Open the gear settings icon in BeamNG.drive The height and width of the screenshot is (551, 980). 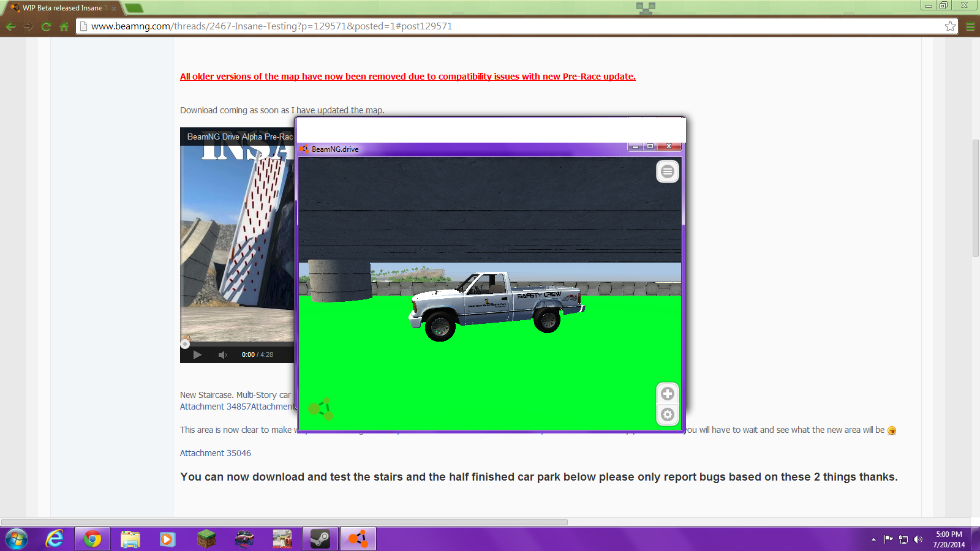[x=668, y=414]
